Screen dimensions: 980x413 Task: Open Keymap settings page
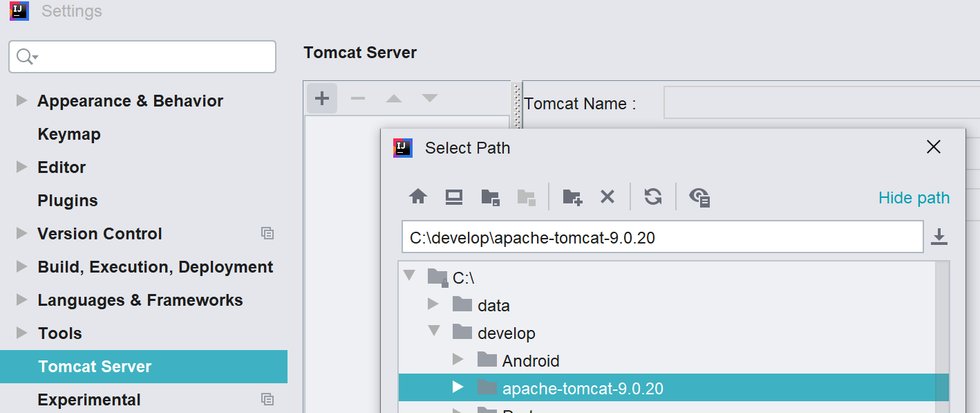coord(69,134)
